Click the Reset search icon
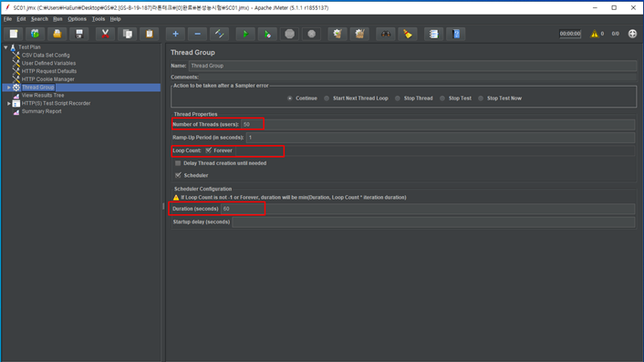The image size is (644, 362). 408,34
